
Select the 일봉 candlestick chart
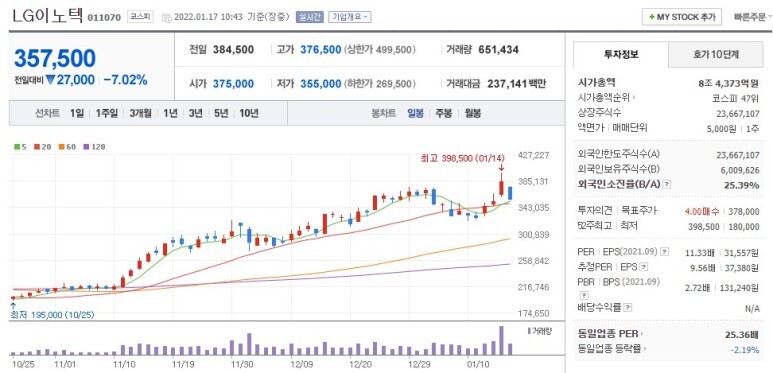415,113
